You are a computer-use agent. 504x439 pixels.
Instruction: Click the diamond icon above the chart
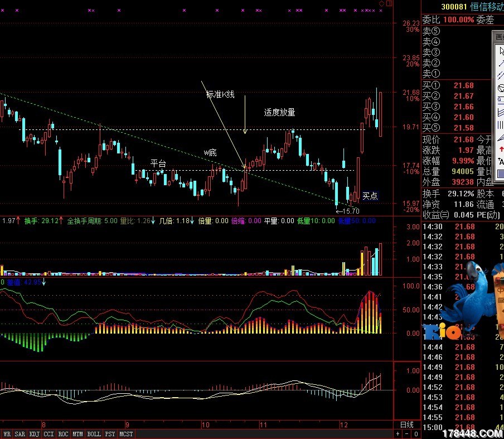tap(381, 3)
